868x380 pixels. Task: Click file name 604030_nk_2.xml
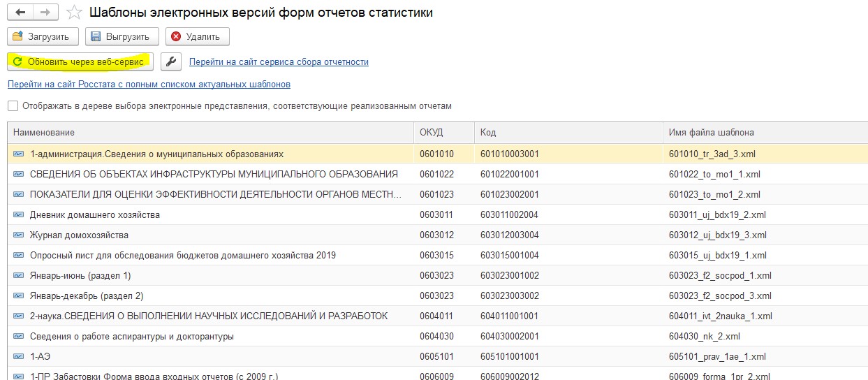(704, 336)
